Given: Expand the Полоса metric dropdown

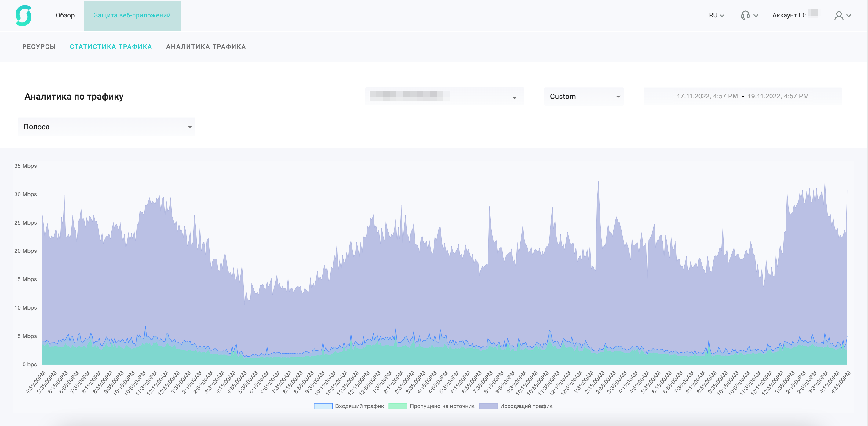Looking at the screenshot, I should tap(107, 127).
